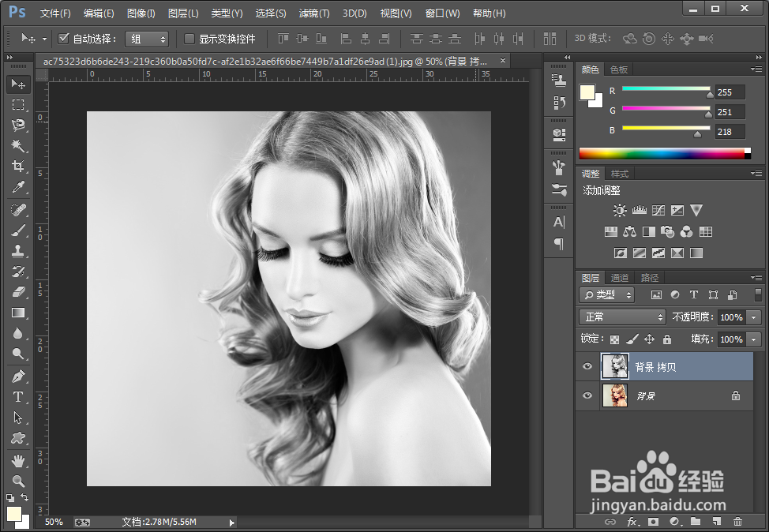This screenshot has height=532, width=769.
Task: Select the Dodge tool
Action: point(18,354)
